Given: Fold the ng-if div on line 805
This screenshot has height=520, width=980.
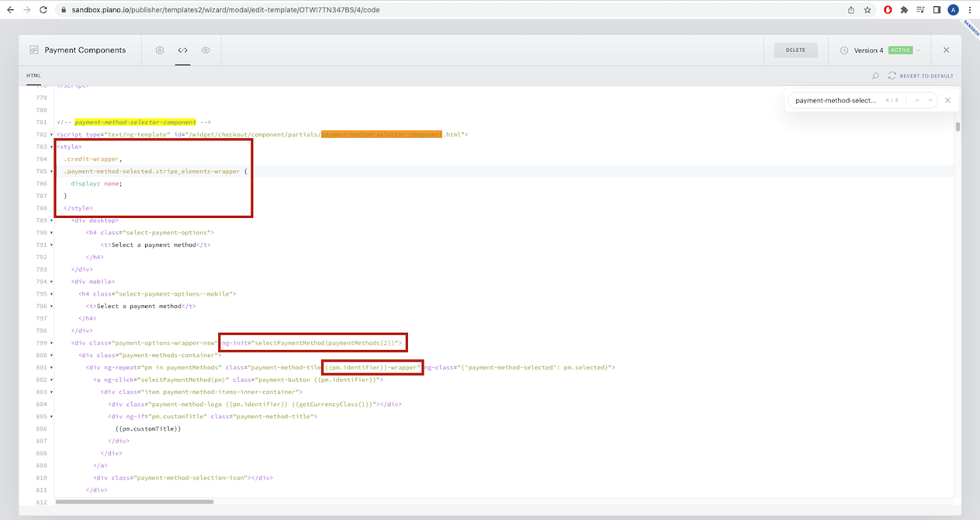Looking at the screenshot, I should [52, 417].
